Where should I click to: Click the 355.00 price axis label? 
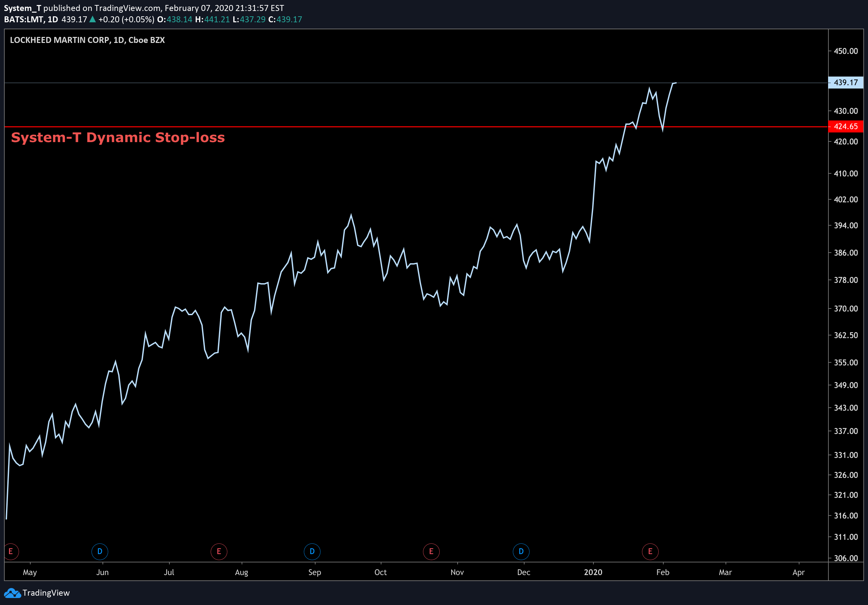point(846,363)
